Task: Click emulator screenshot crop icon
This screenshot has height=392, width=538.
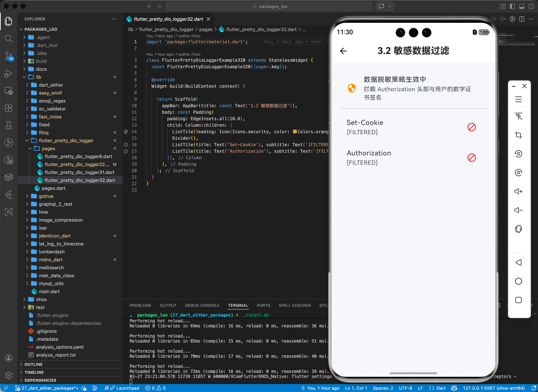Action: coord(518,135)
